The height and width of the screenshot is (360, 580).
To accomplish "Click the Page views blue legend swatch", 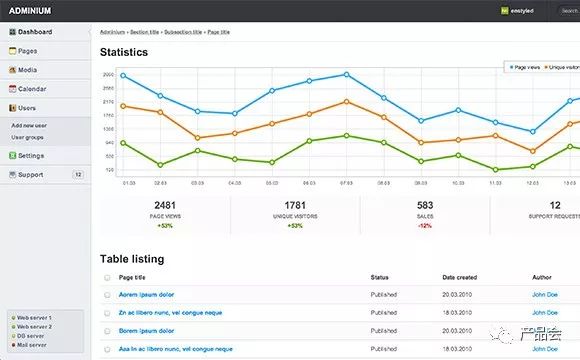I will (512, 67).
